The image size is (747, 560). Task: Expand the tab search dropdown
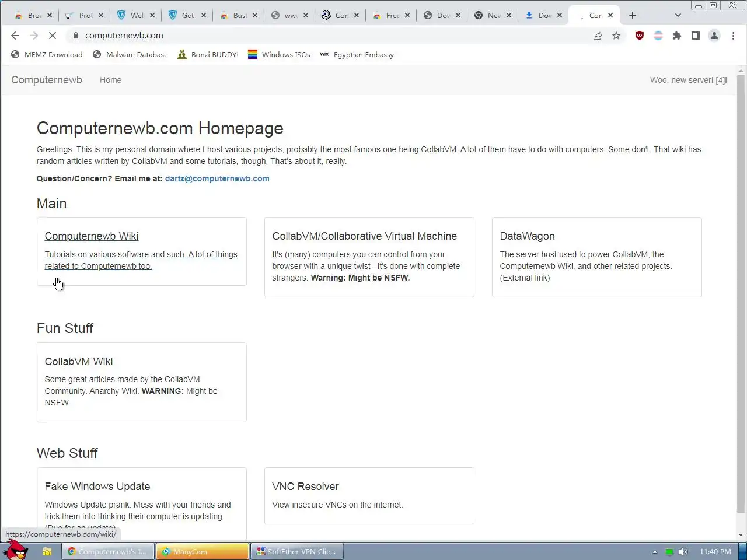point(678,15)
